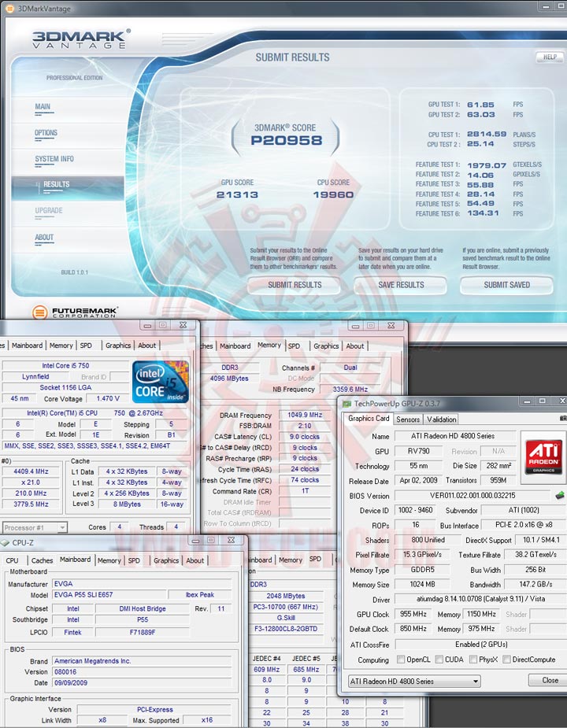Open Graphics tab in CPU-Z CPU window
Viewport: 567px width, 728px height.
point(118,346)
